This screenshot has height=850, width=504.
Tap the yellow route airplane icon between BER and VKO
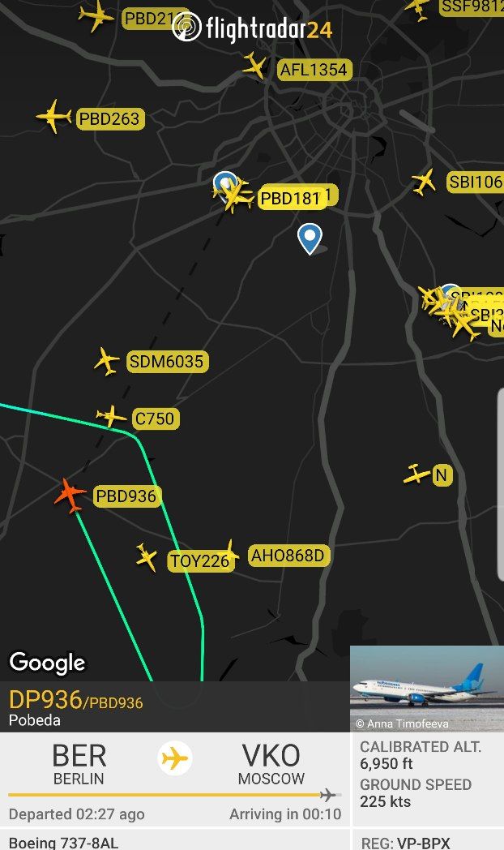pyautogui.click(x=175, y=758)
